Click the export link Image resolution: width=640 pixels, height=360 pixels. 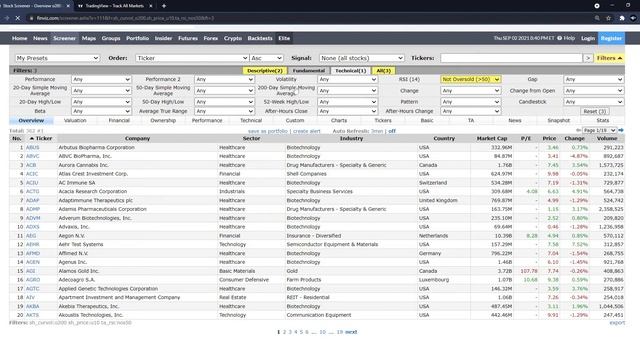[617, 322]
